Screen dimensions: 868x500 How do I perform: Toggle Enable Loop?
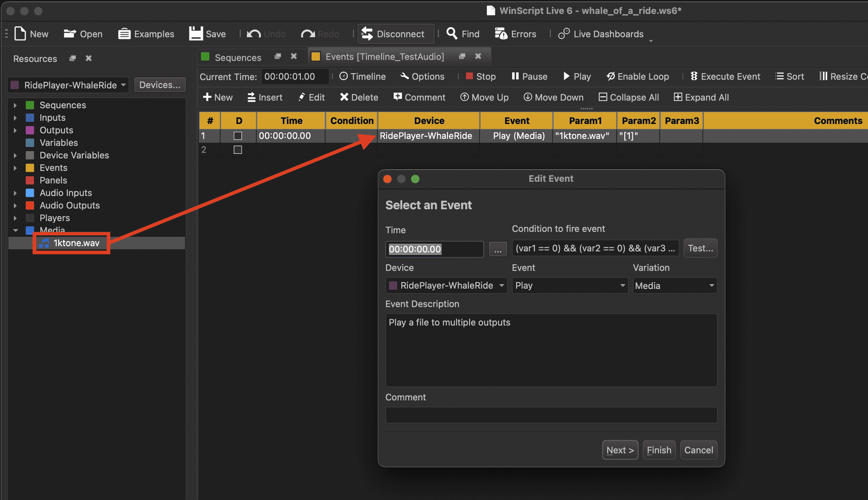[637, 76]
